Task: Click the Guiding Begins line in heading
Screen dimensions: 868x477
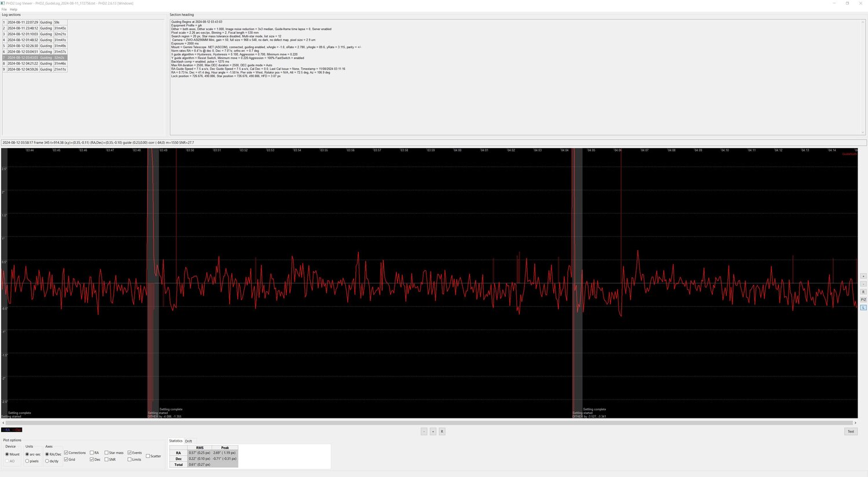Action: (197, 22)
